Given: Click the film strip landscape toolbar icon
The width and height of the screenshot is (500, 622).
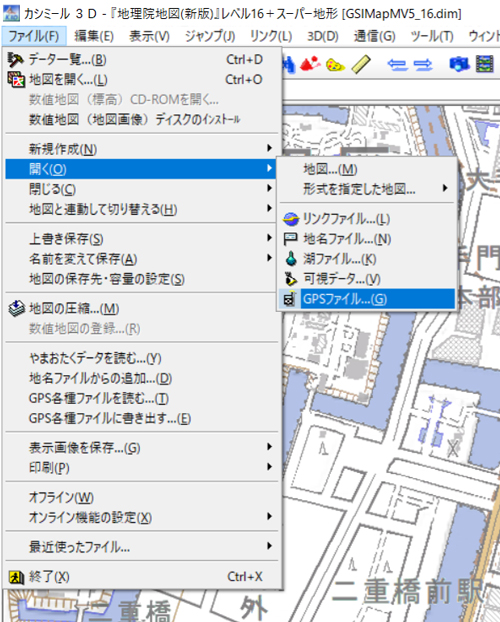Looking at the screenshot, I should [x=485, y=64].
